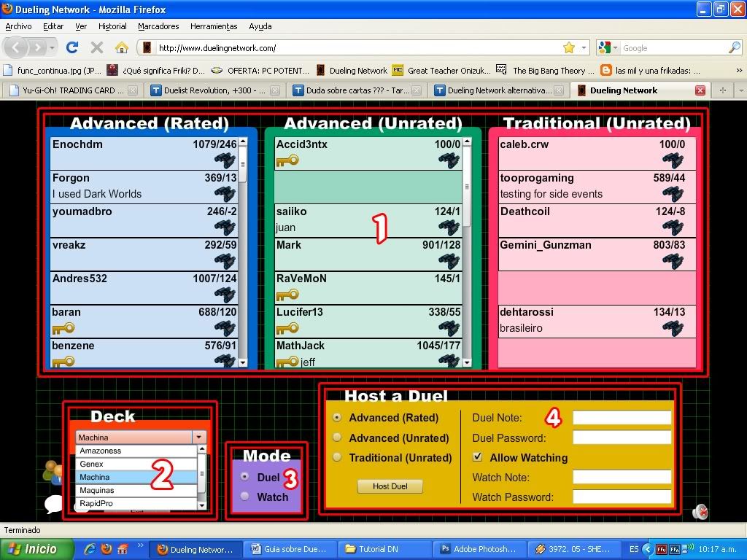Open the Archivo menu

click(x=18, y=27)
